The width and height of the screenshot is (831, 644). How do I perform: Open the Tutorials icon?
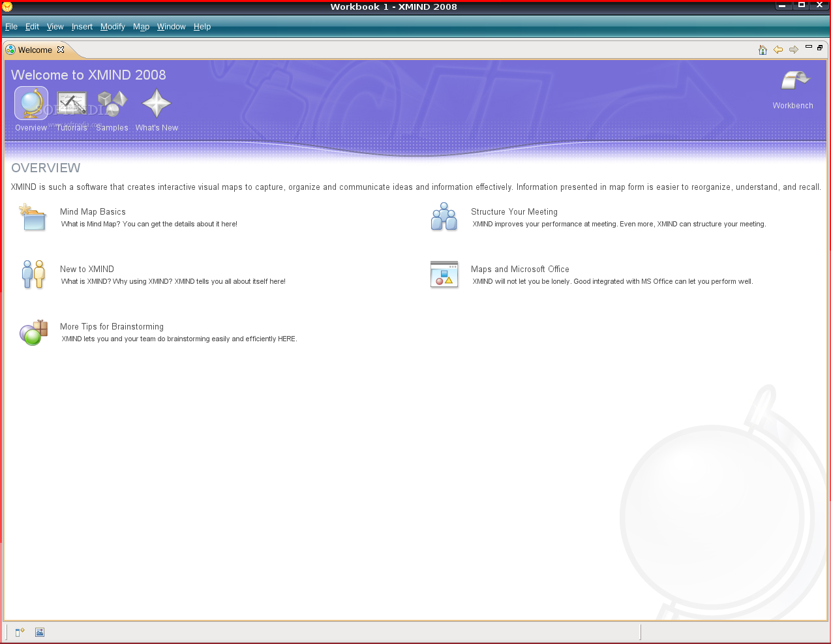click(x=72, y=103)
